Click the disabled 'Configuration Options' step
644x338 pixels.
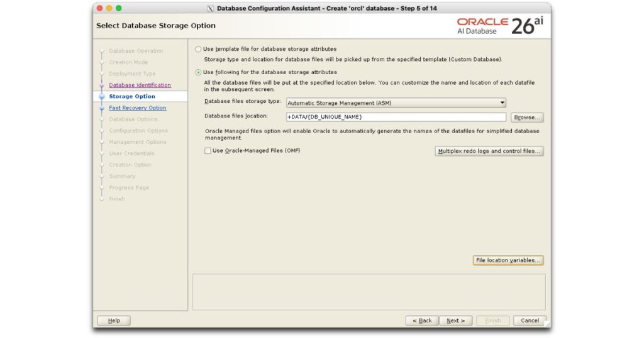138,131
